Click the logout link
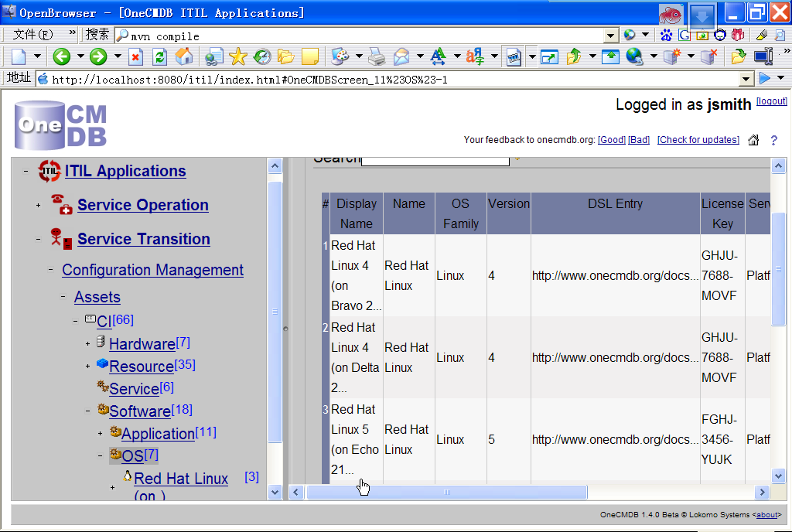The image size is (792, 532). [x=771, y=101]
